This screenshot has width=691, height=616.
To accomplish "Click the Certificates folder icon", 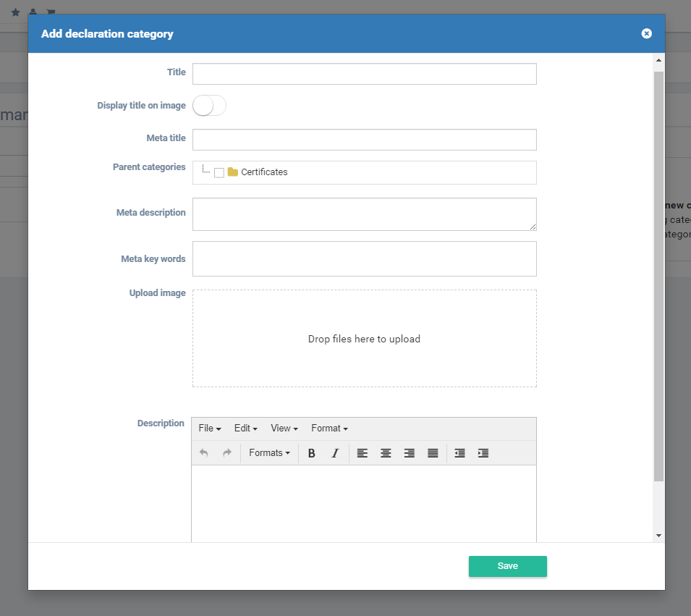I will point(233,172).
